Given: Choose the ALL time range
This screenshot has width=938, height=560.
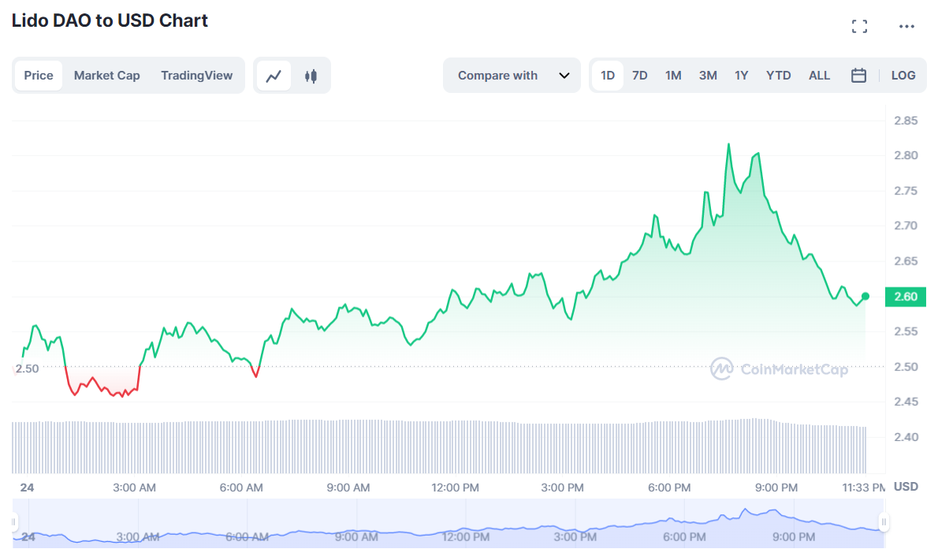Looking at the screenshot, I should click(x=819, y=76).
